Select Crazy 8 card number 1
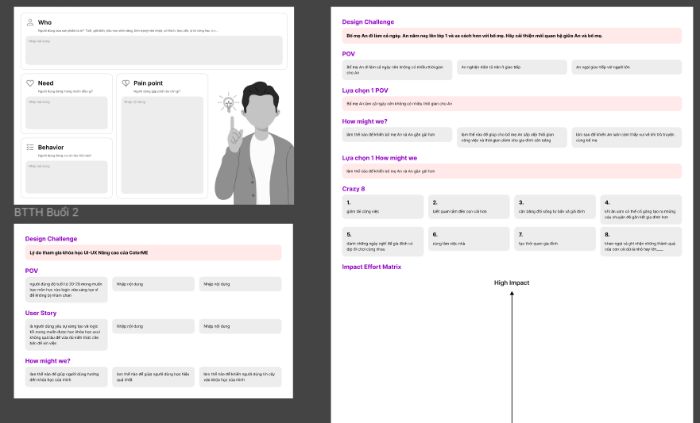 [383, 207]
